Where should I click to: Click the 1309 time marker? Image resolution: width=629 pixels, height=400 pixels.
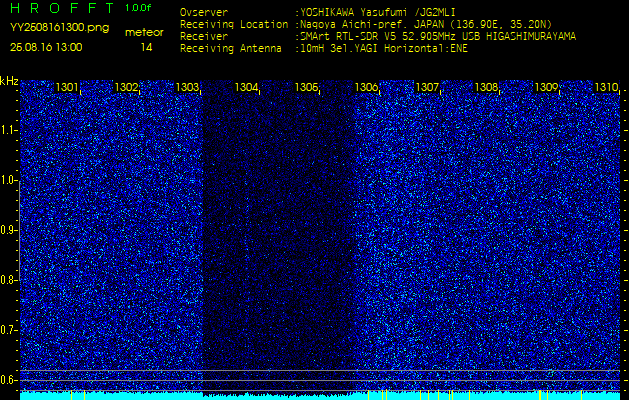pos(546,87)
